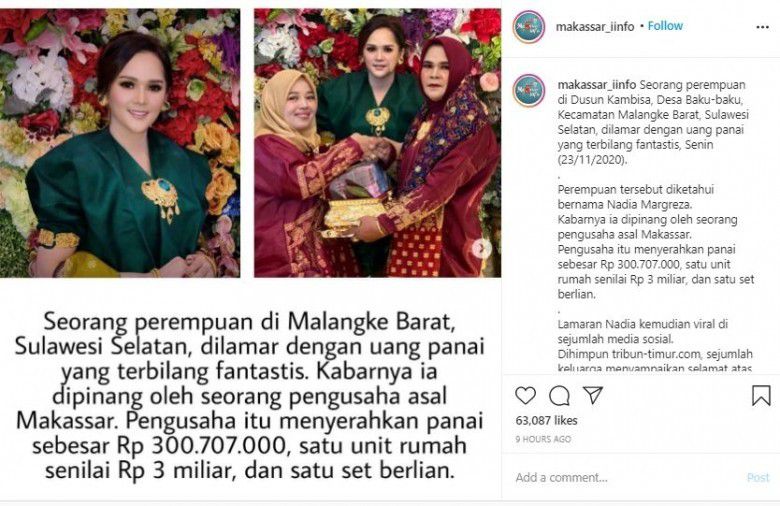Open comments with speech bubble icon
The height and width of the screenshot is (506, 780).
pos(559,396)
